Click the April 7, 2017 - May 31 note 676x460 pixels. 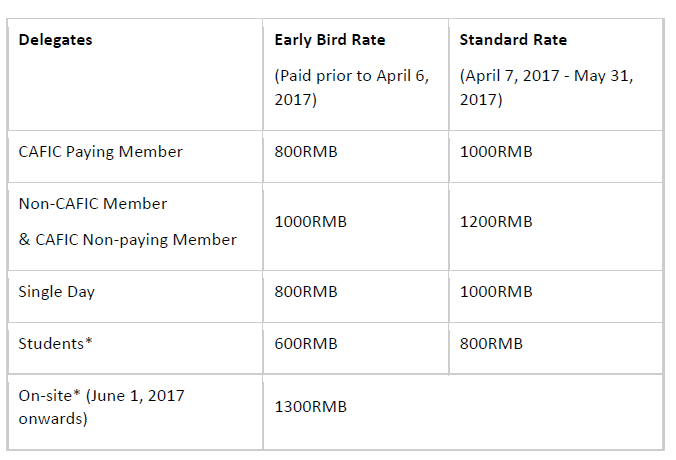click(x=546, y=88)
